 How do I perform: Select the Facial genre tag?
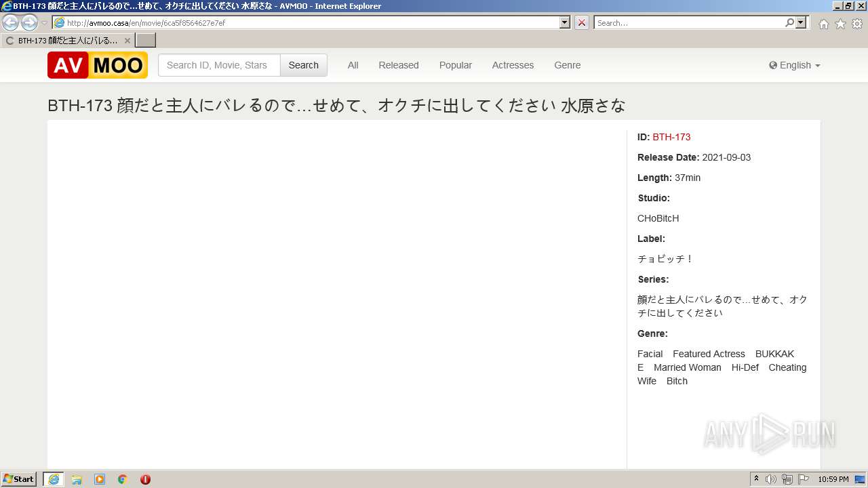[x=650, y=354]
